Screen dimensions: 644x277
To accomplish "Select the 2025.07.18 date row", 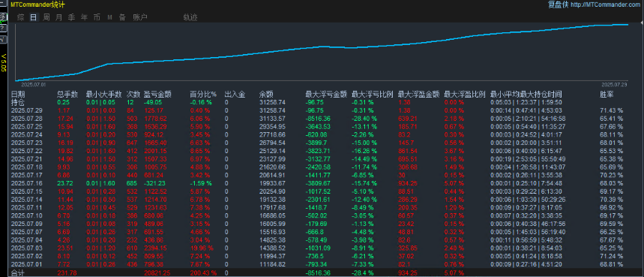I will [x=27, y=167].
